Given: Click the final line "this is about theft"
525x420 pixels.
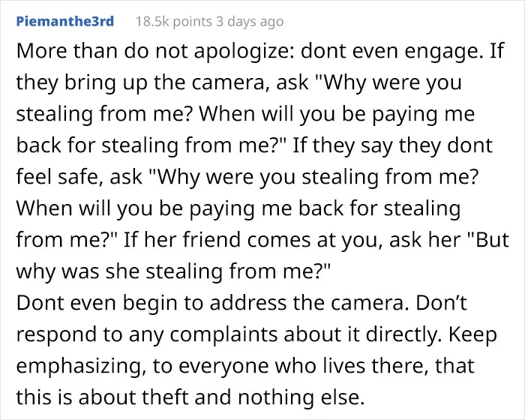Looking at the screenshot, I should click(190, 397).
